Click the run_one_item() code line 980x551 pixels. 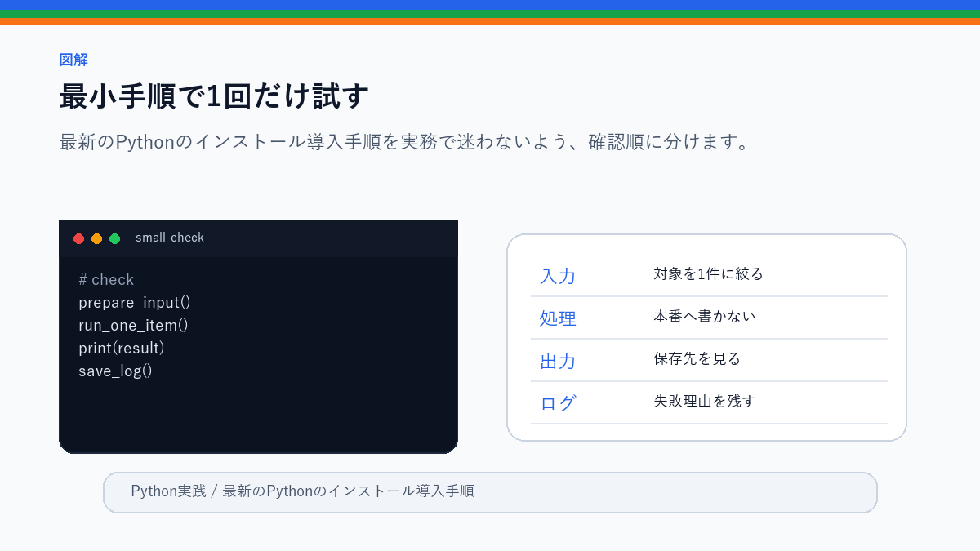coord(133,325)
